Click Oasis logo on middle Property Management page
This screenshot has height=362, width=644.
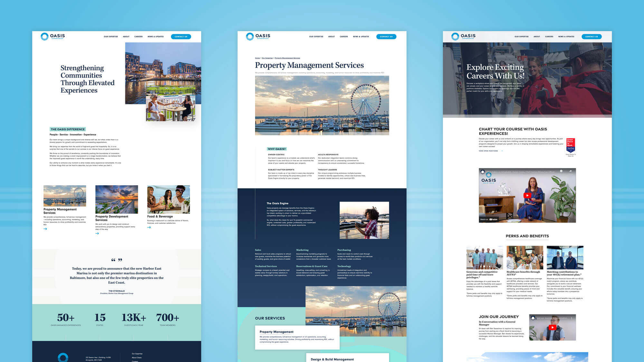click(x=258, y=36)
